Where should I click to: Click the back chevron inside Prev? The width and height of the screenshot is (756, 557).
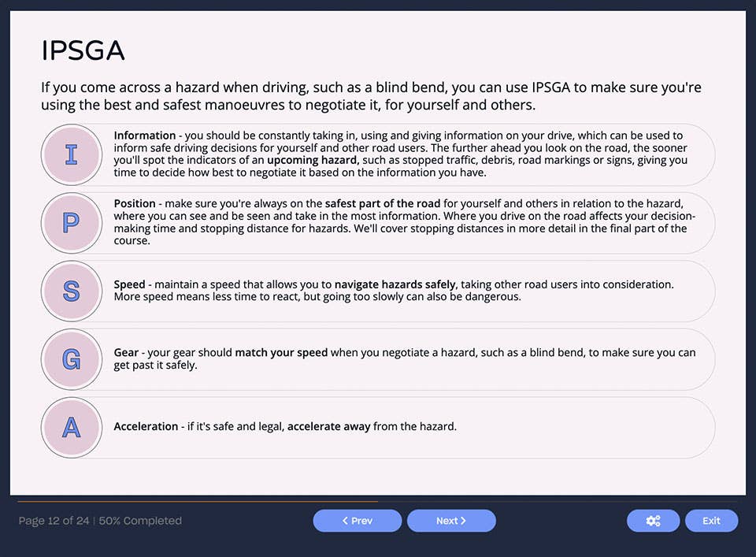(344, 521)
